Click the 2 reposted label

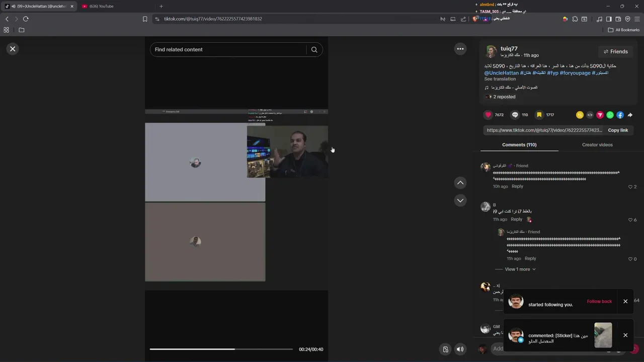(504, 97)
